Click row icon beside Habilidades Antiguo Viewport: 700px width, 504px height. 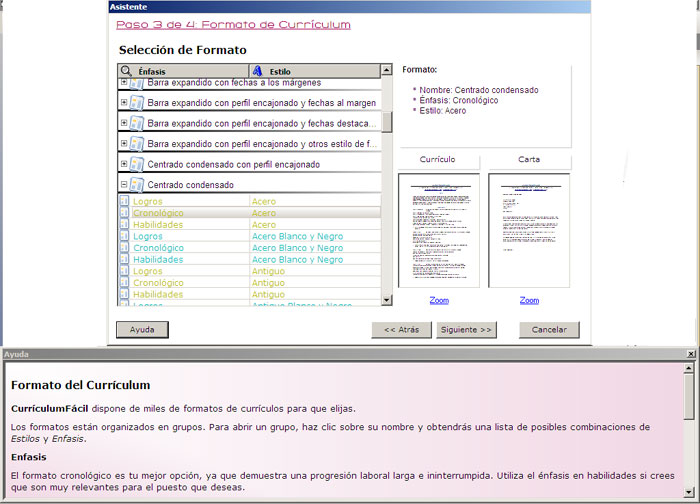124,294
